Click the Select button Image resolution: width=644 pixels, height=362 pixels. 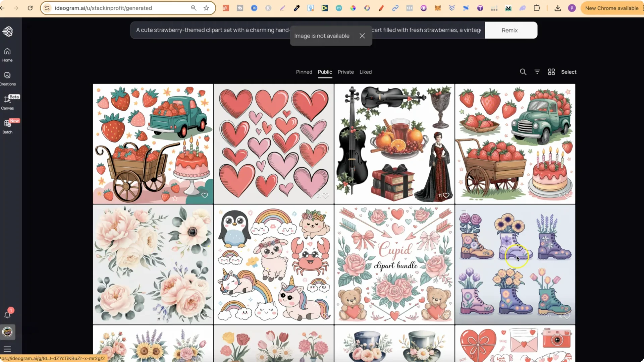point(569,72)
